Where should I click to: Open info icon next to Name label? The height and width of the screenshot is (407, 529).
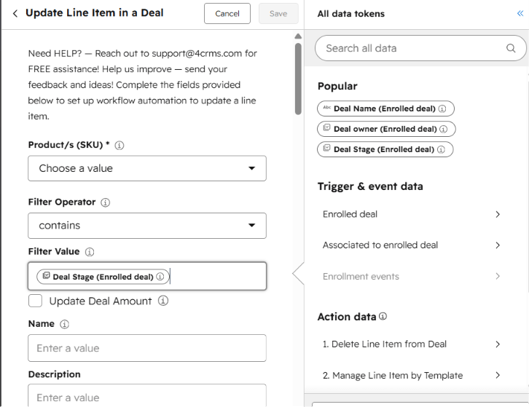pos(64,324)
